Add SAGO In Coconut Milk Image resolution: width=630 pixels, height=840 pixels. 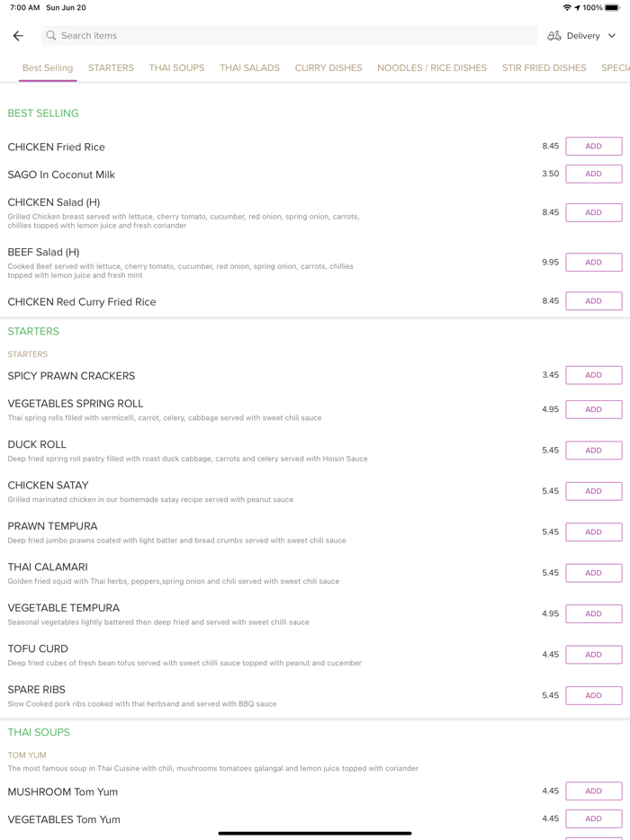tap(593, 174)
